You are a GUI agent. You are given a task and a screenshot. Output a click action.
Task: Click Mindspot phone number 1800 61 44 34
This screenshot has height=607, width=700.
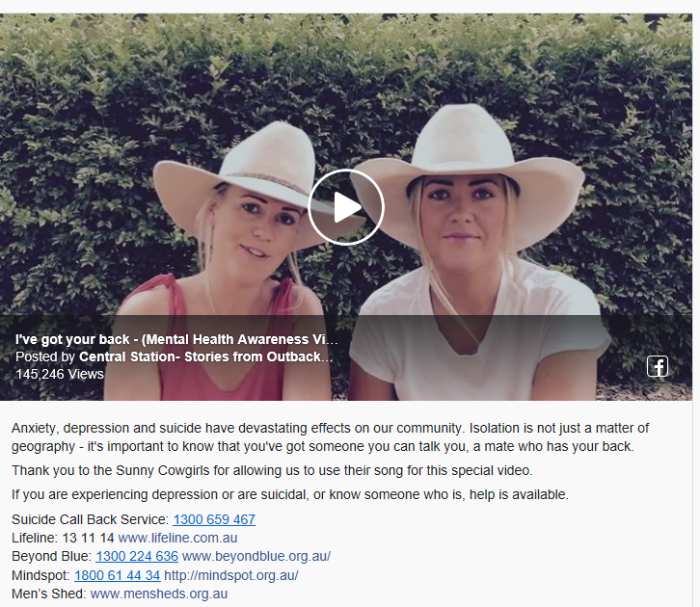(117, 575)
